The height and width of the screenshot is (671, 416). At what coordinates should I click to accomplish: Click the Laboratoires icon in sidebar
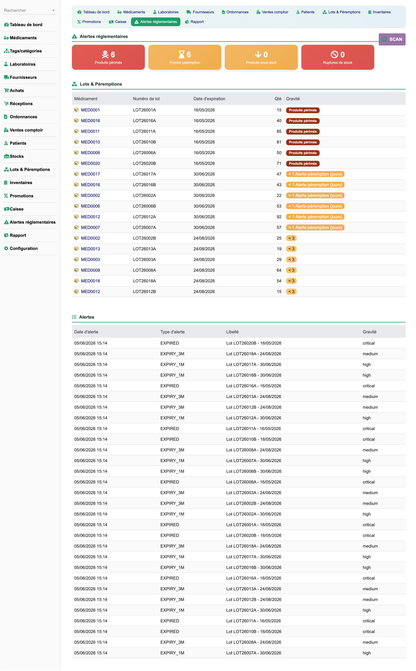[6, 64]
